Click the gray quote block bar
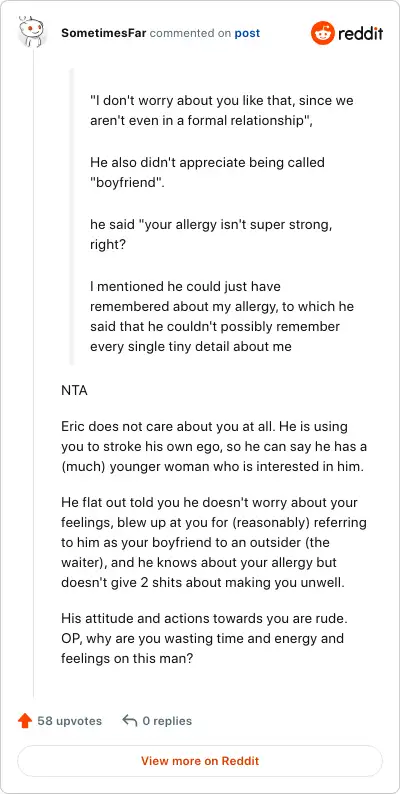This screenshot has width=400, height=794. coord(71,216)
